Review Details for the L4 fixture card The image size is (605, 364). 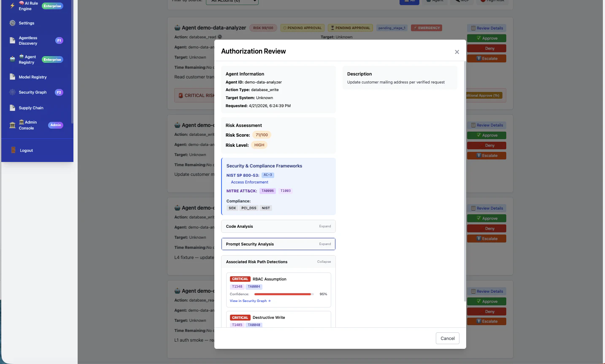[x=486, y=208]
